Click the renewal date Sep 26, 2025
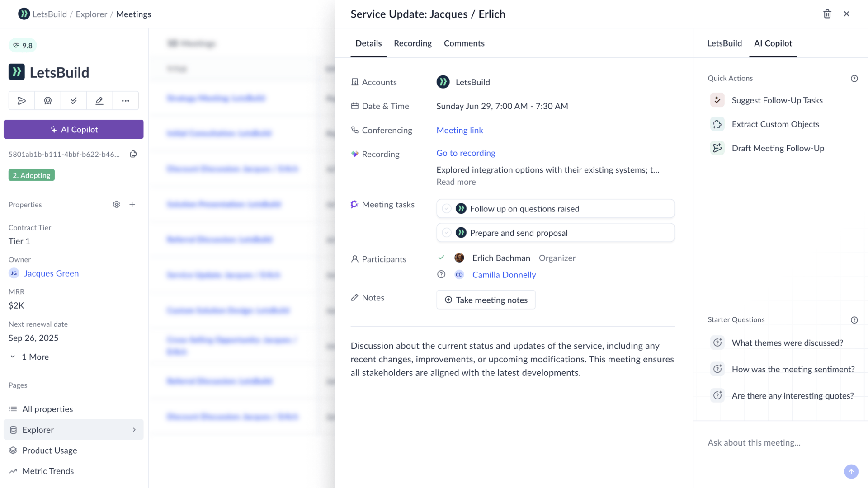This screenshot has height=488, width=868. tap(33, 338)
